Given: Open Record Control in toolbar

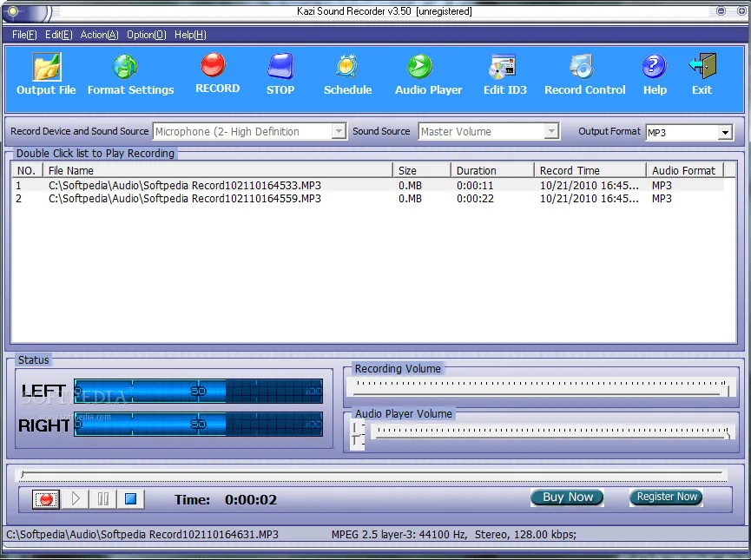Looking at the screenshot, I should click(584, 75).
